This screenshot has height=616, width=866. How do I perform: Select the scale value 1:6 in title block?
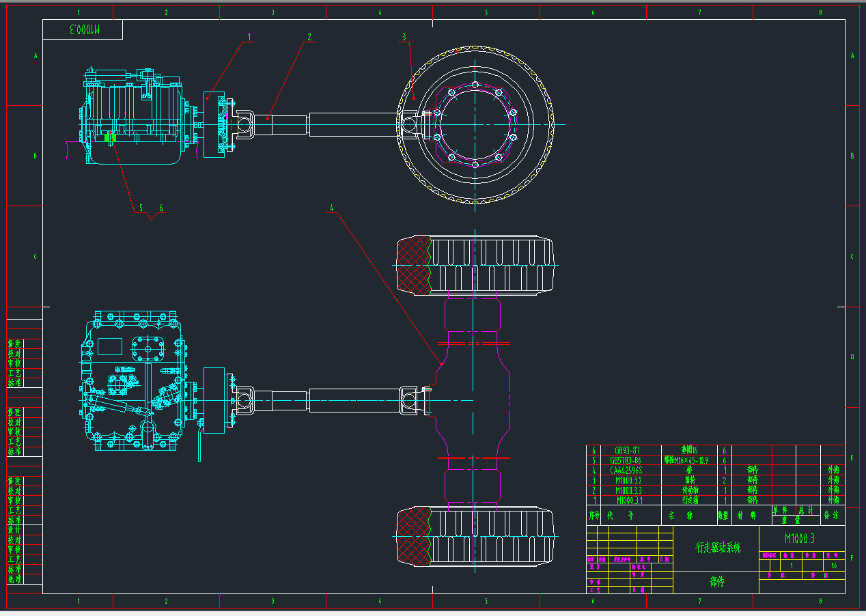click(834, 566)
